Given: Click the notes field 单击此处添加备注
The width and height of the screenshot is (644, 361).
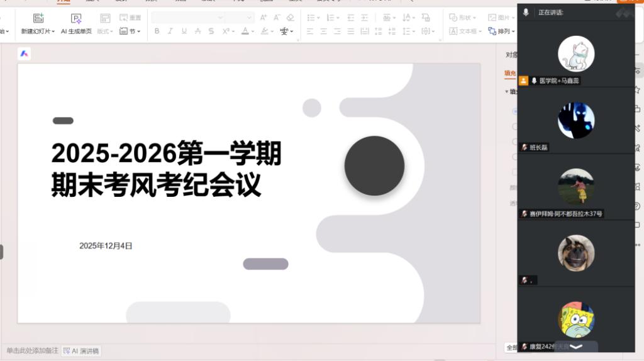Looking at the screenshot, I should click(32, 351).
